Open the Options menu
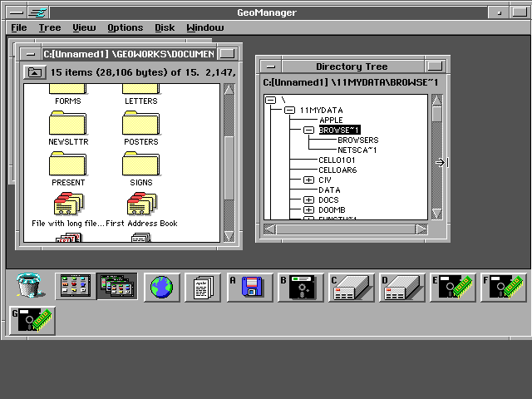The width and height of the screenshot is (532, 399). pyautogui.click(x=126, y=27)
